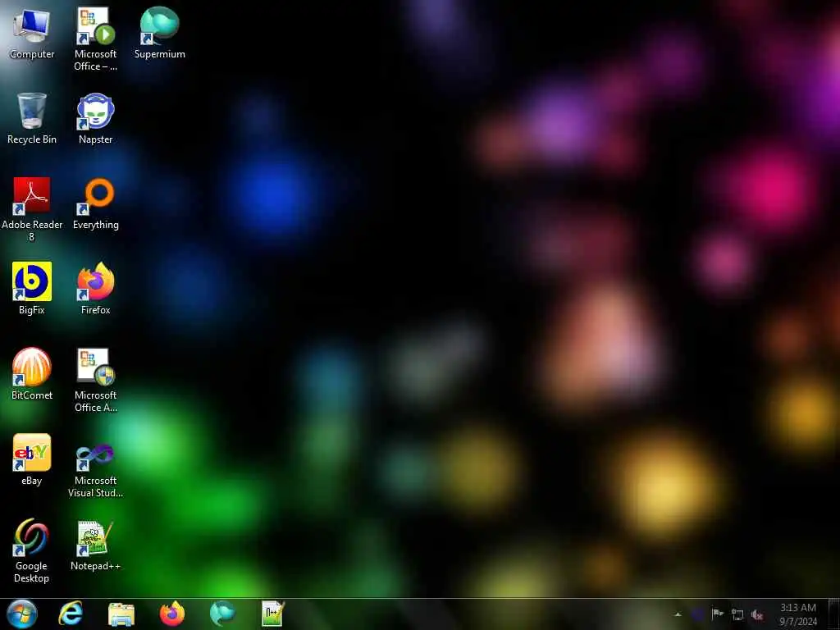Select the Adobe Reader 8 shortcut

[32, 209]
